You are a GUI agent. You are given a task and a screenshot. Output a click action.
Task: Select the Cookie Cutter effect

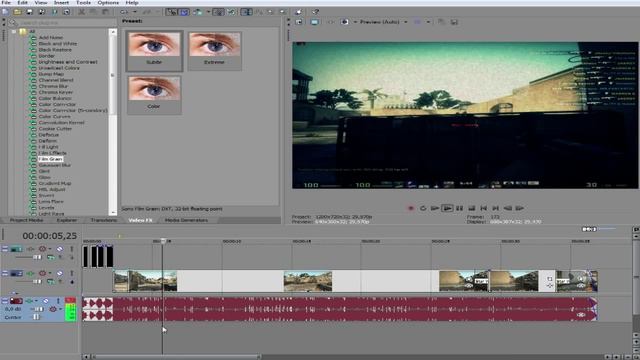click(x=55, y=129)
